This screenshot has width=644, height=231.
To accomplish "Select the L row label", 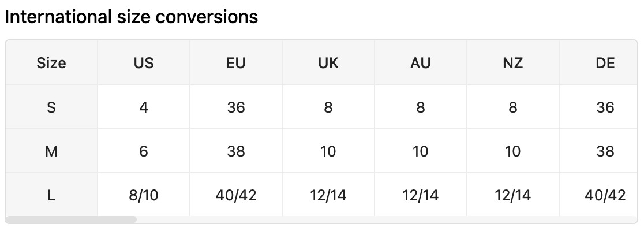I will pos(51,195).
